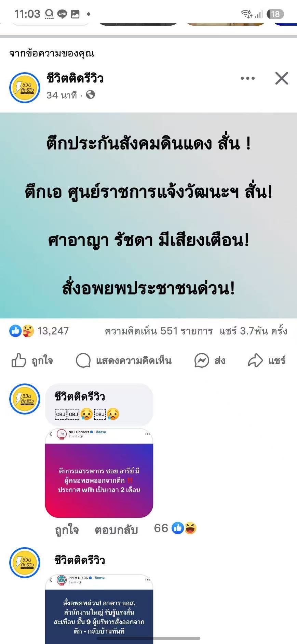Open the three-dot post options menu

[247, 78]
